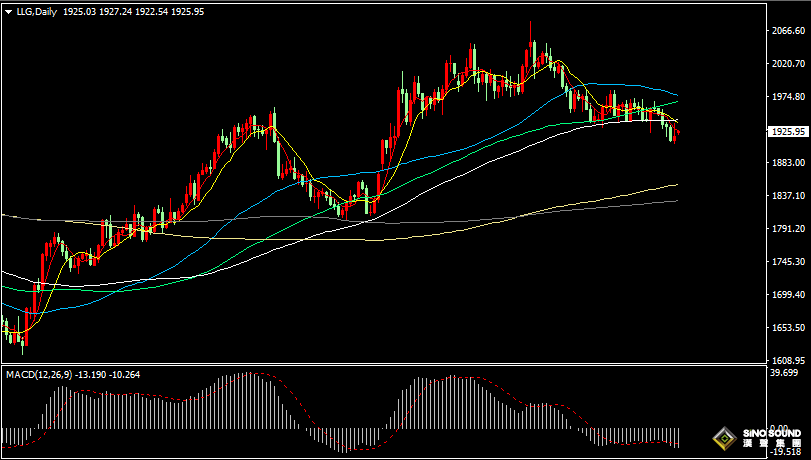Click the triangle arrow beside LLG,Daily
The width and height of the screenshot is (811, 460).
pos(7,12)
